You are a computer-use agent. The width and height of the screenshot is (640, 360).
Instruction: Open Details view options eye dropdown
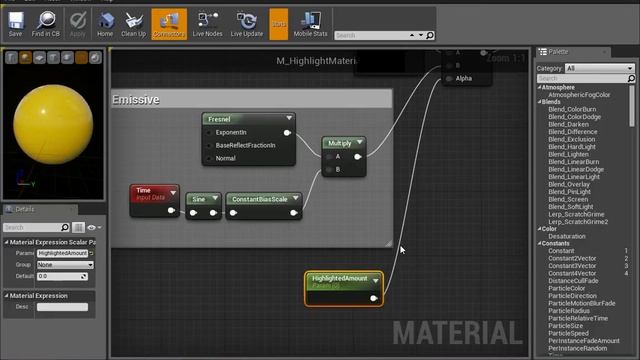pos(94,227)
